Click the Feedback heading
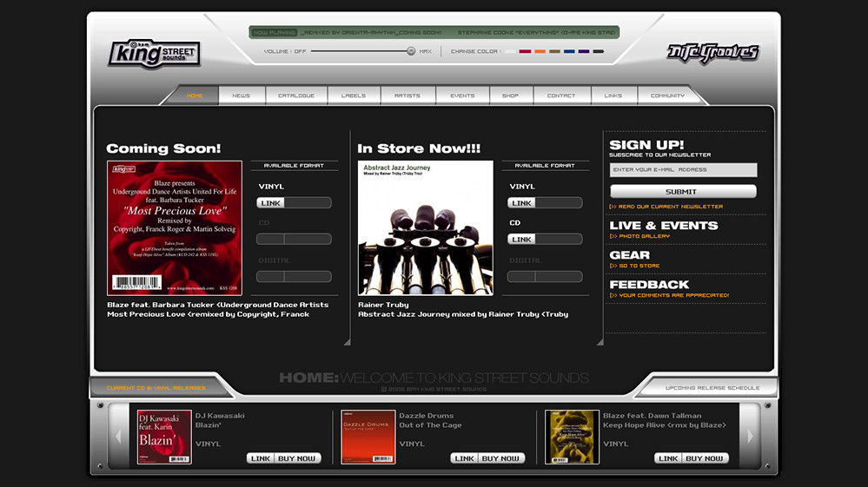This screenshot has height=487, width=868. 649,285
